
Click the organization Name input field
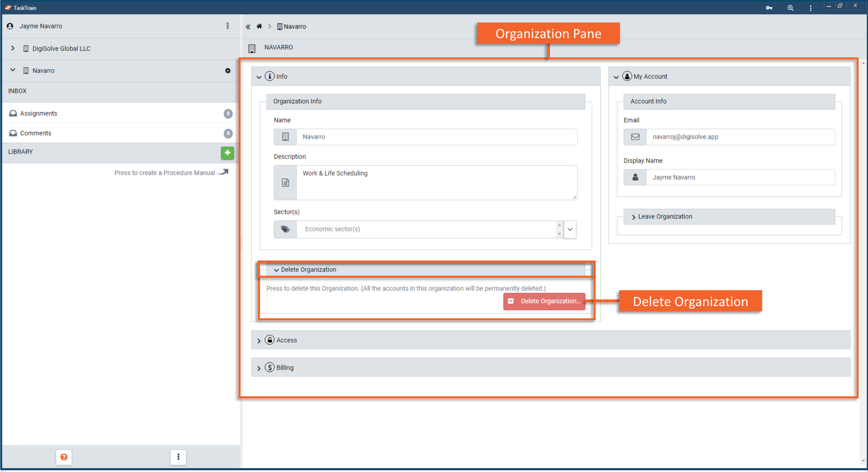437,137
